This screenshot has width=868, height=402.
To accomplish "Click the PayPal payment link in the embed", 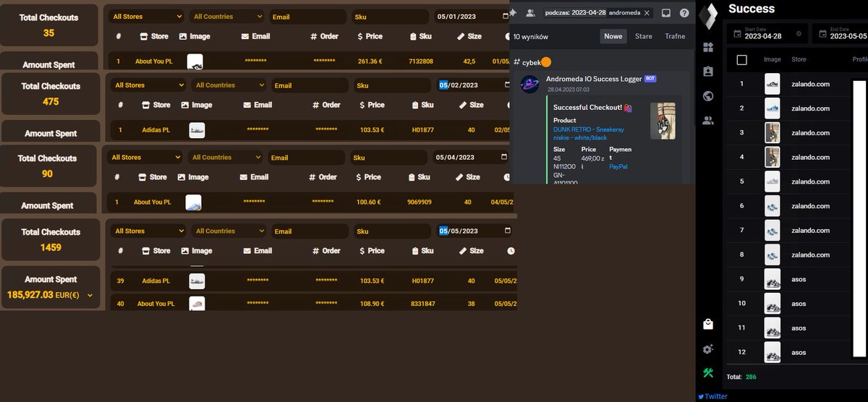I will coord(618,166).
